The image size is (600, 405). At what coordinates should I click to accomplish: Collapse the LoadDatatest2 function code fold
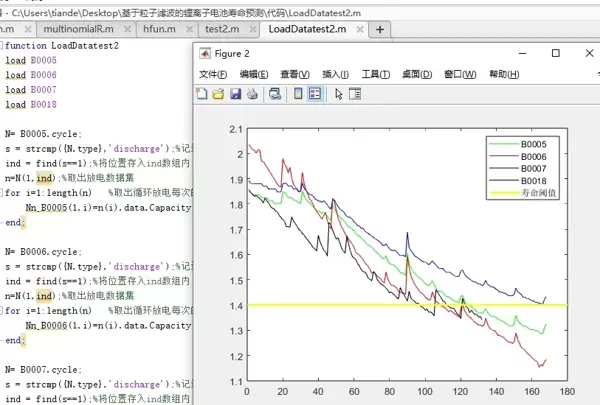(3, 46)
